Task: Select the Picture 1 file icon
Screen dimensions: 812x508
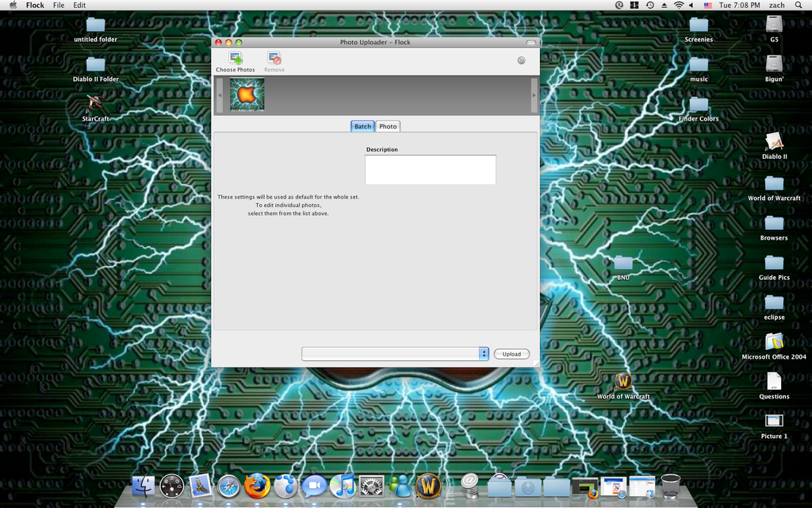Action: tap(774, 426)
